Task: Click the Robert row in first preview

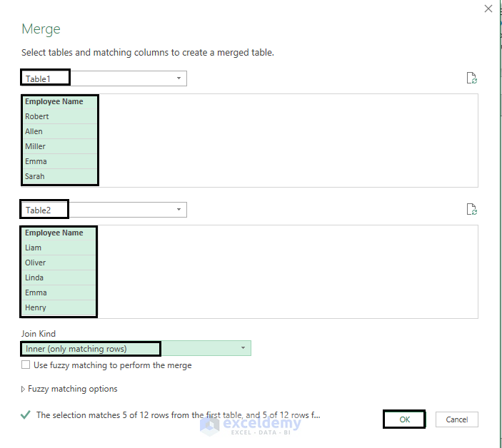Action: pos(37,116)
